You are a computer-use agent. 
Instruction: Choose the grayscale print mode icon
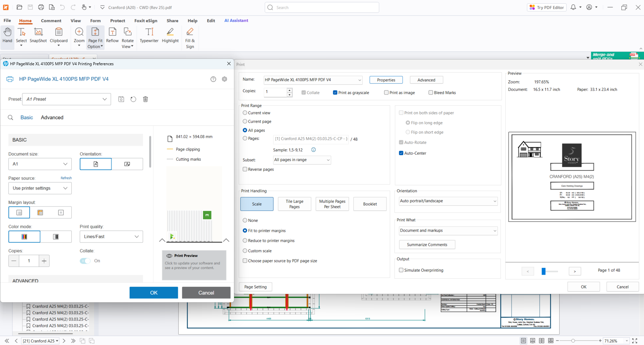pos(56,237)
